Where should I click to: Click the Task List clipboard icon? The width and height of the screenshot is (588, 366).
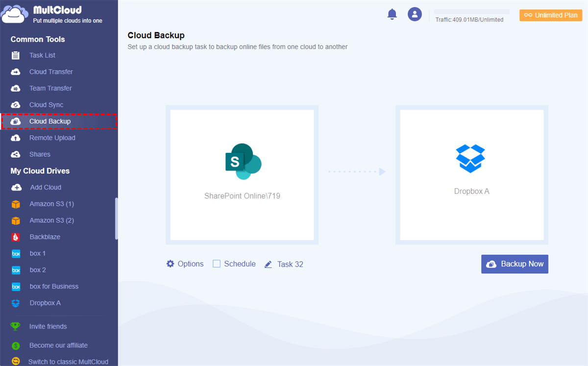(16, 55)
